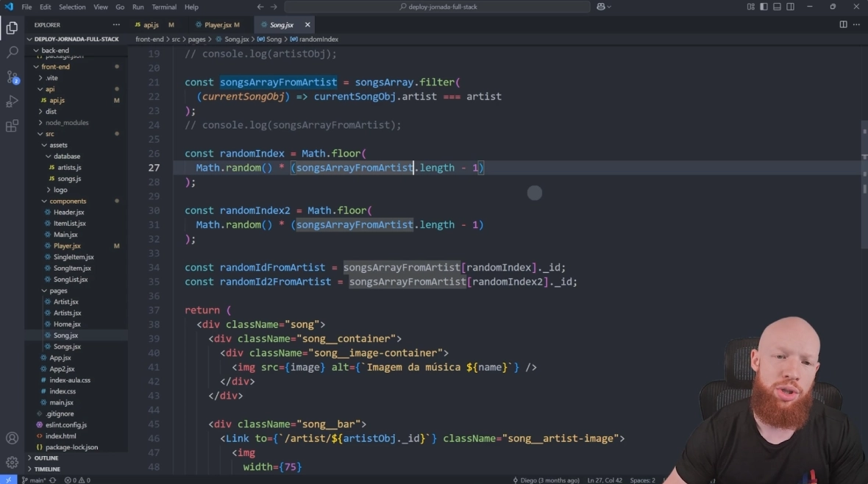The width and height of the screenshot is (868, 484).
Task: Click Ln 27, Col 42 status indicator
Action: [605, 480]
